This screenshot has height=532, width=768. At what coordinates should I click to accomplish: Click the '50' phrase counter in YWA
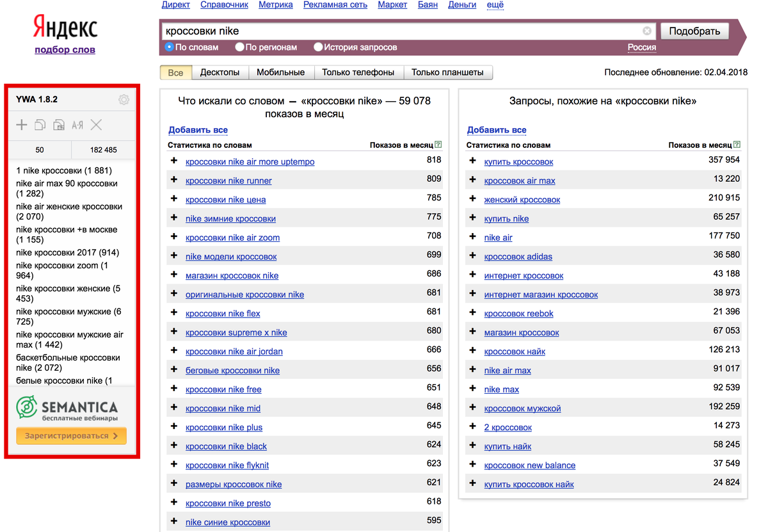[x=40, y=150]
